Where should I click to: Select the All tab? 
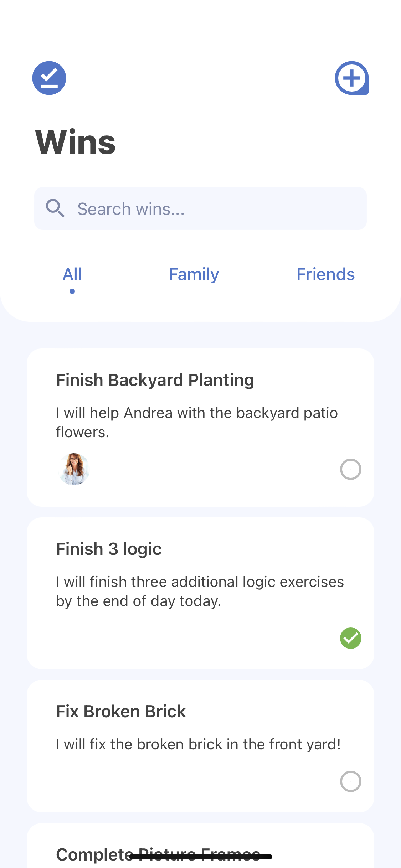pyautogui.click(x=72, y=274)
